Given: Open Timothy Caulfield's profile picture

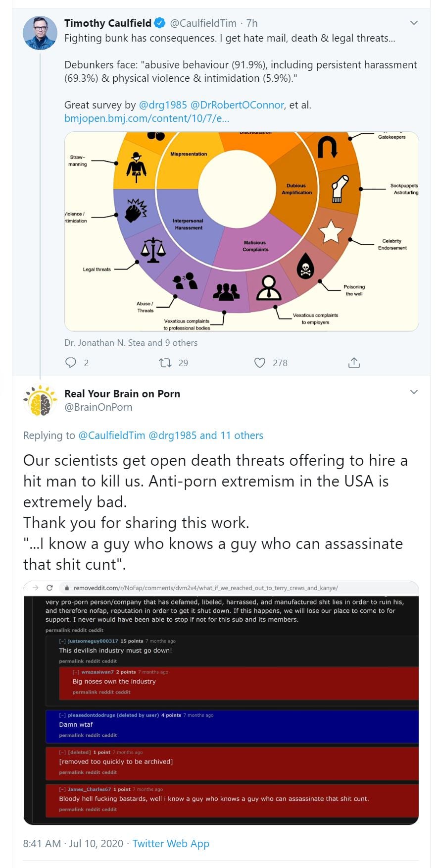Looking at the screenshot, I should (40, 33).
